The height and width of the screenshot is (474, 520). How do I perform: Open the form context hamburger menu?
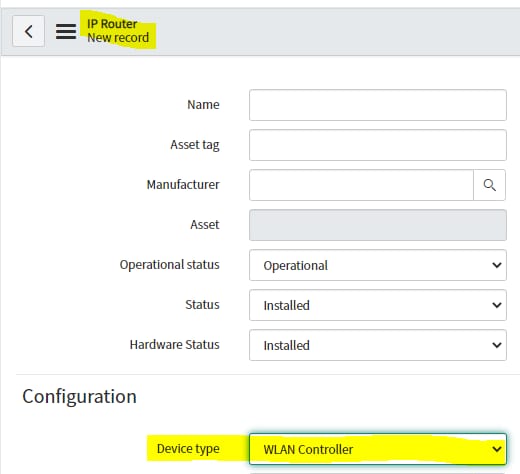66,31
